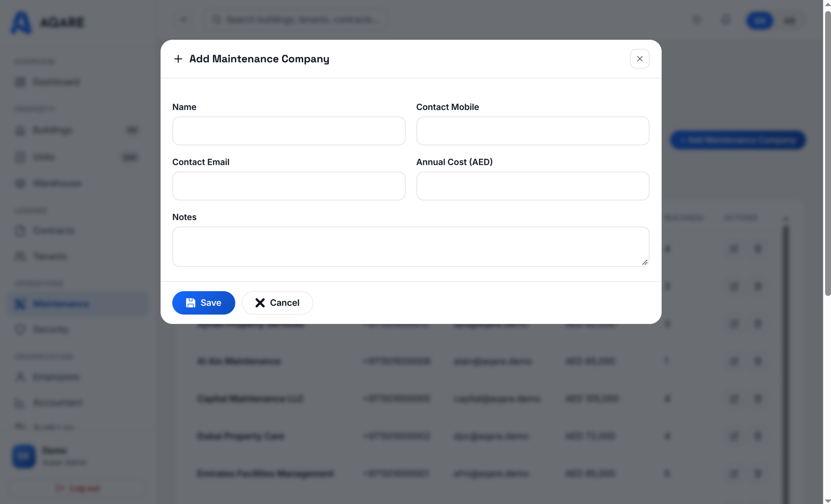Close the Add Maintenance Company dialog
831x504 pixels.
[639, 59]
